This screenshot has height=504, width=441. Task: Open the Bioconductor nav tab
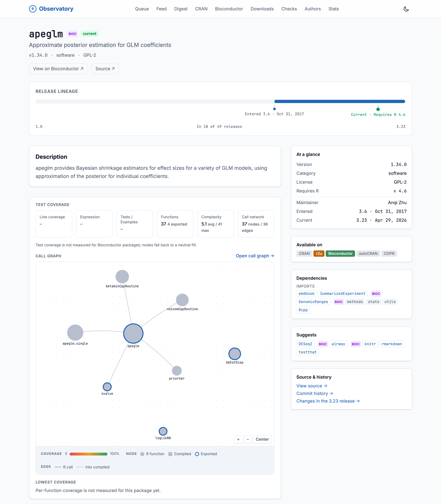click(229, 9)
